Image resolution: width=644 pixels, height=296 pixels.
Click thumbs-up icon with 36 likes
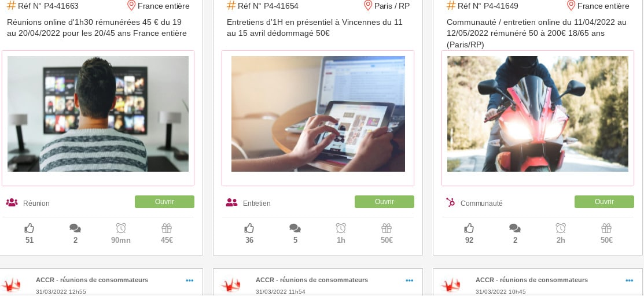pos(249,228)
